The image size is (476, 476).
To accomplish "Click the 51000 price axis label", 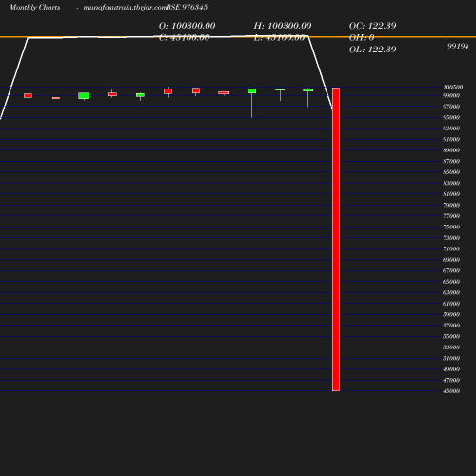I will point(451,358).
